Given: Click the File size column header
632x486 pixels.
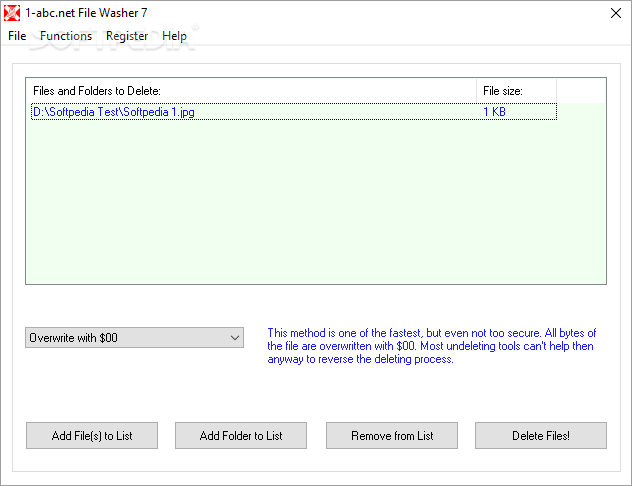Looking at the screenshot, I should 517,91.
